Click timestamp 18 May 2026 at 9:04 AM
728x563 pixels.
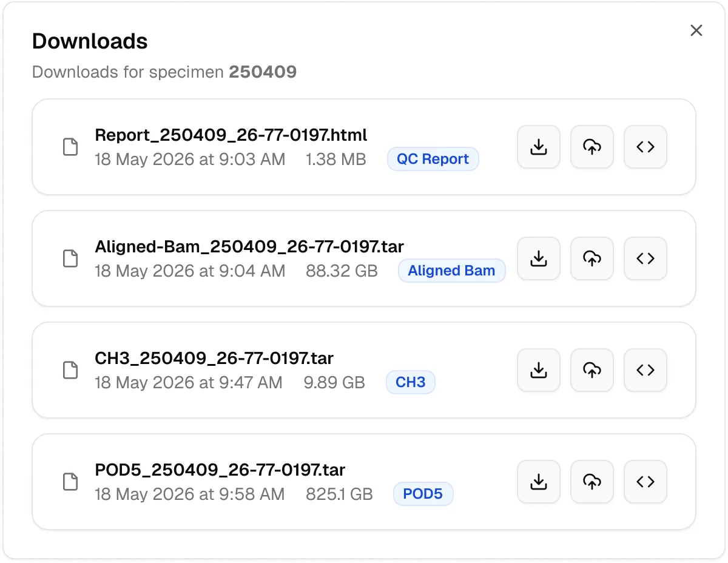click(x=190, y=271)
